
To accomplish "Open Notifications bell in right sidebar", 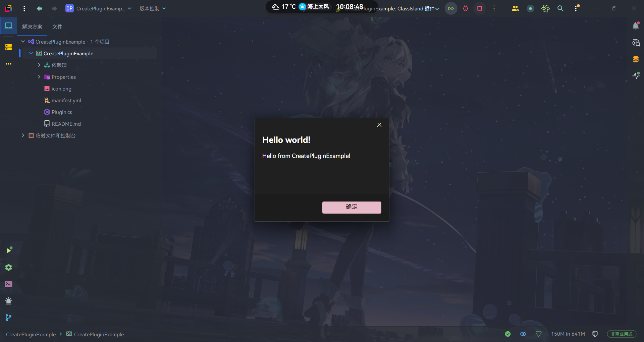I will [636, 26].
